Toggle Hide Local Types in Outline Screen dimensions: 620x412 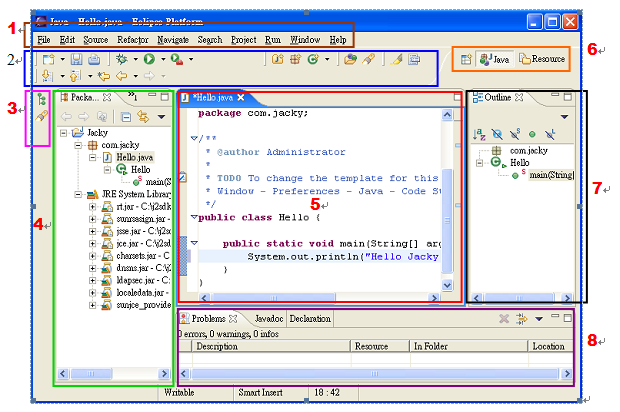click(x=550, y=134)
